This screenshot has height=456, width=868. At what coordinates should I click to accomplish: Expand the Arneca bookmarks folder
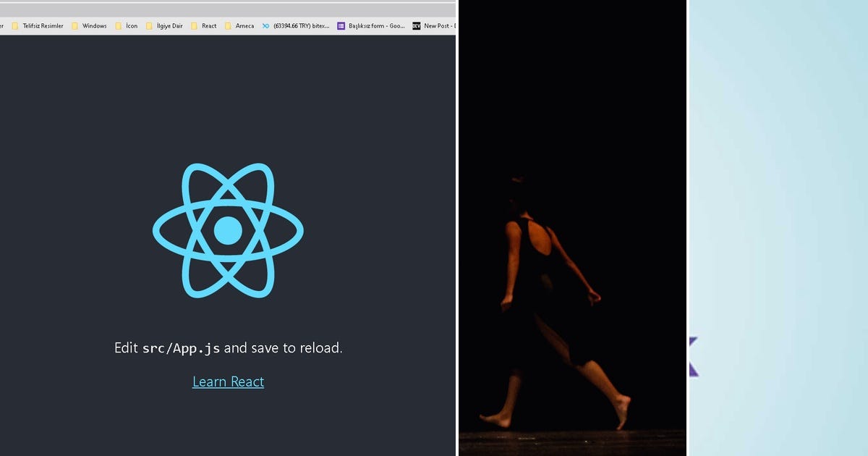[241, 25]
